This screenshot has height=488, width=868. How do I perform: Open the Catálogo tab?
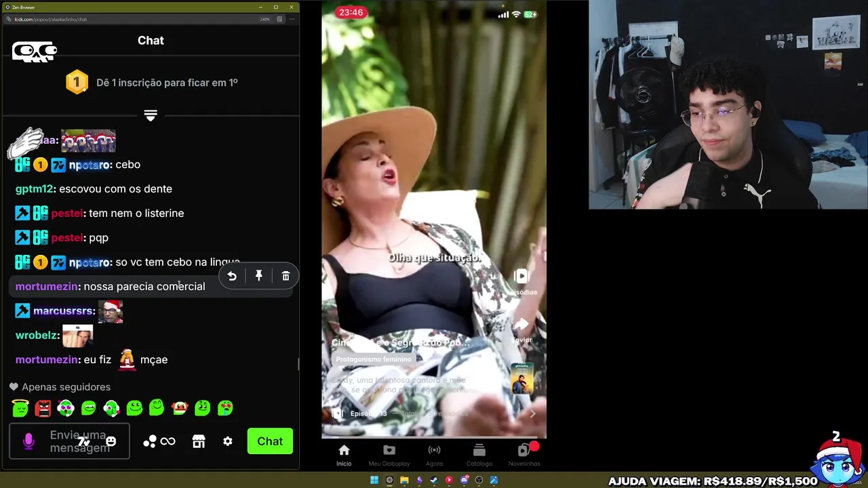(479, 455)
